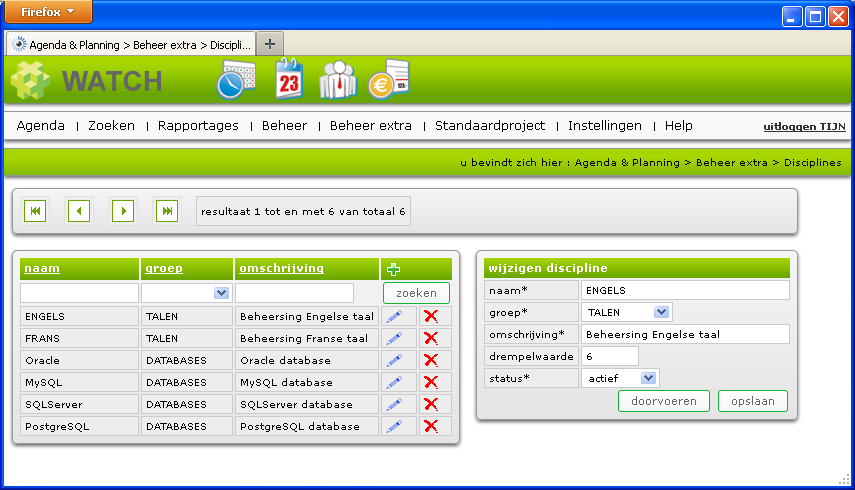
Task: Open the Standaardproject menu
Action: [x=490, y=126]
